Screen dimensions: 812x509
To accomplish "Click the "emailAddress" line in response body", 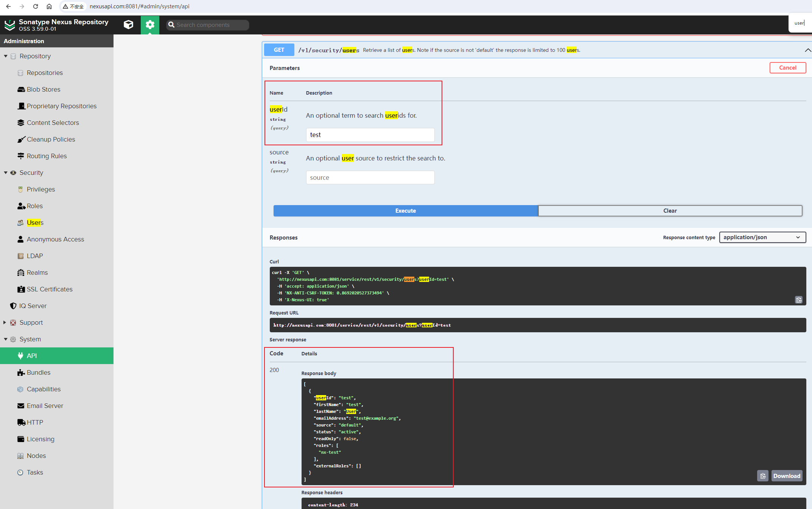I will point(357,418).
